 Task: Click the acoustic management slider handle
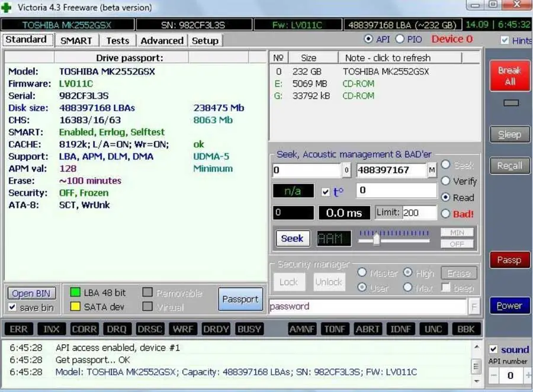[x=376, y=239]
